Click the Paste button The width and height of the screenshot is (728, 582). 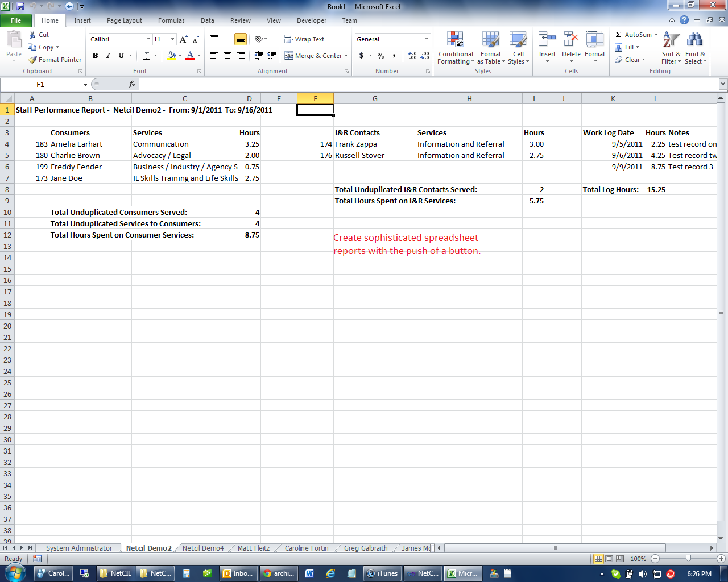(14, 45)
